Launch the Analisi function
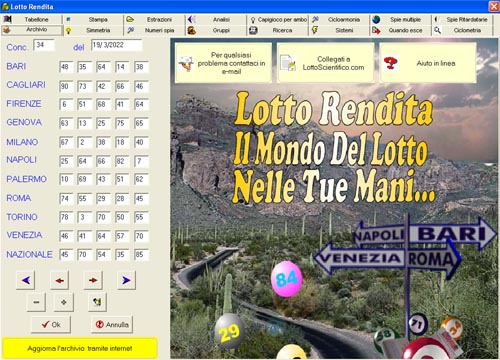500x360 pixels. (216, 19)
